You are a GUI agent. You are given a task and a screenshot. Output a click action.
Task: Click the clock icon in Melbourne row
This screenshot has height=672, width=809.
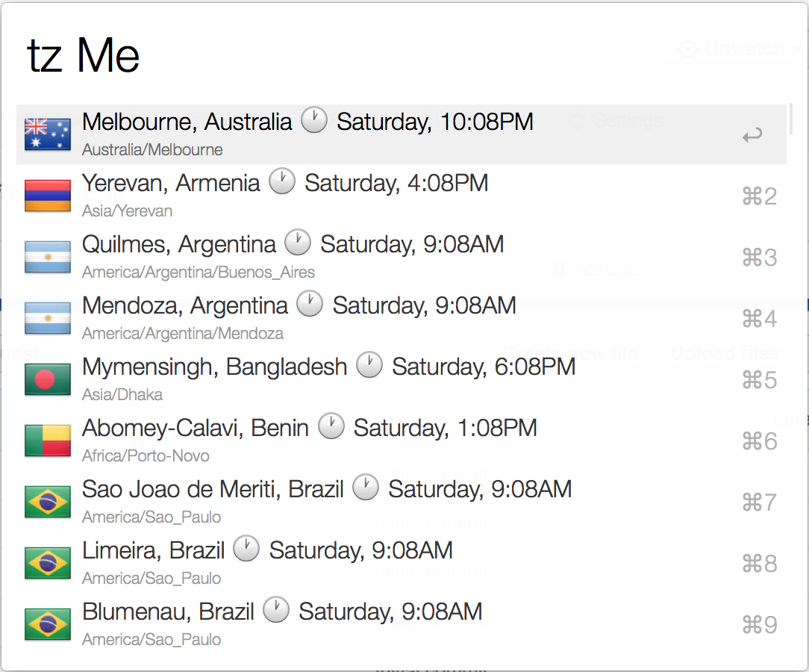314,119
